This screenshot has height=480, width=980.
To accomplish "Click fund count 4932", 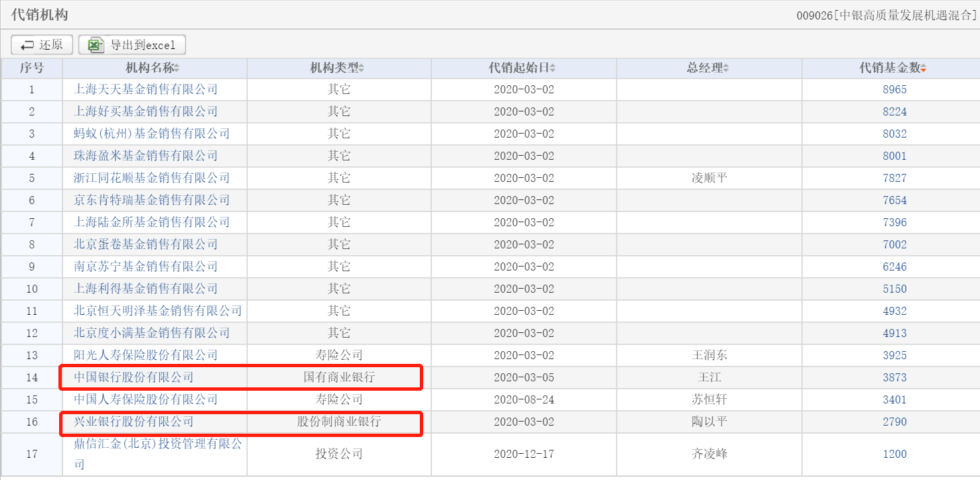I will [x=895, y=311].
